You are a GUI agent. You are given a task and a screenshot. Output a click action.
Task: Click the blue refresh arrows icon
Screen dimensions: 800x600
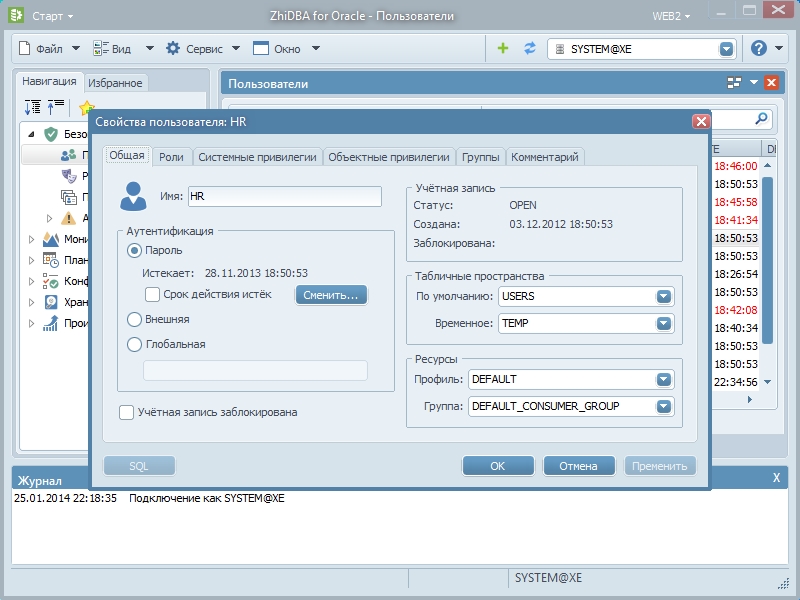(x=530, y=48)
